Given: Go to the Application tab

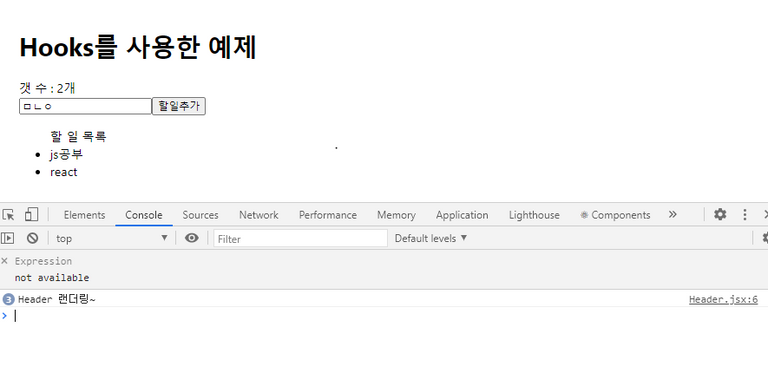Looking at the screenshot, I should coord(462,215).
